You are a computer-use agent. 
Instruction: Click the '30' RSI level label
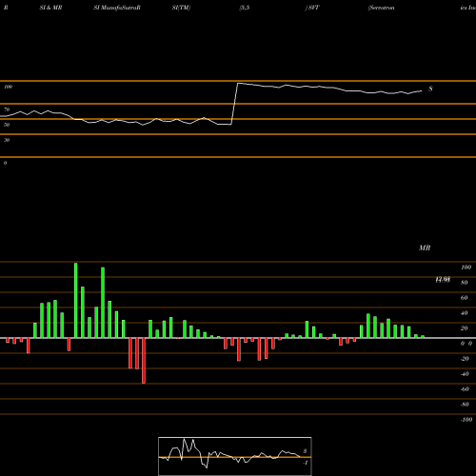point(7,140)
